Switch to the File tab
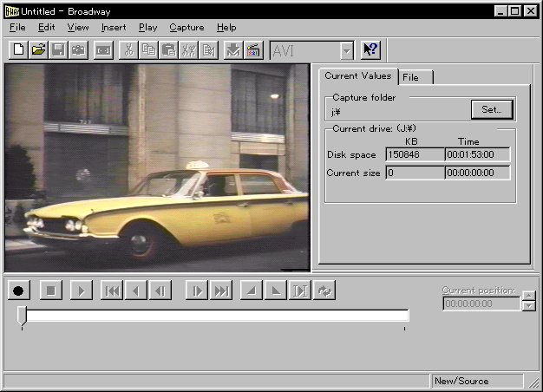 [x=411, y=77]
